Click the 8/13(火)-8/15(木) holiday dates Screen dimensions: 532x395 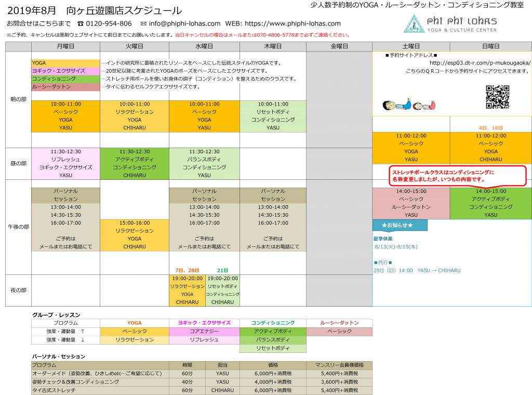point(396,247)
